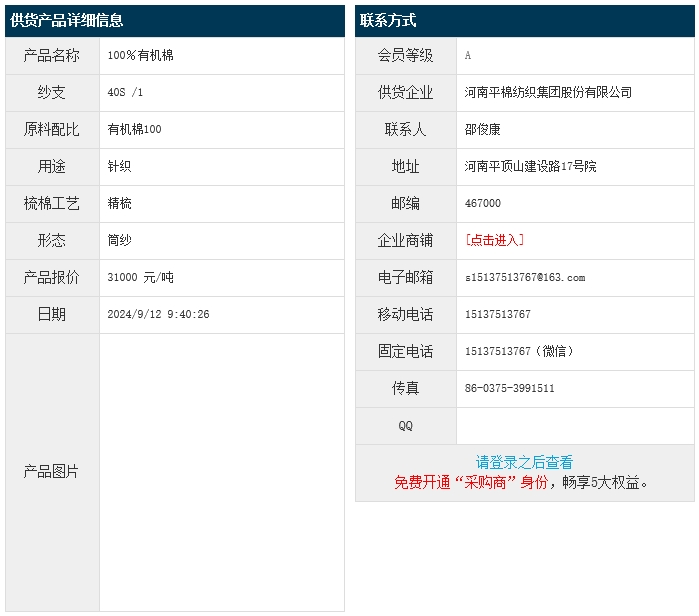Click the 供货产品详细信息 panel header
The image size is (699, 616).
[x=67, y=20]
